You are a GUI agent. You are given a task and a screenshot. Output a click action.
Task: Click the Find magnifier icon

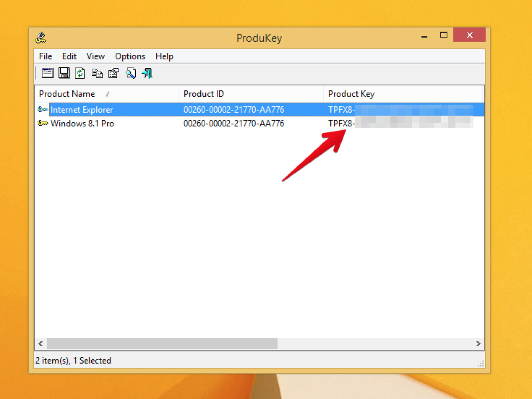point(131,73)
